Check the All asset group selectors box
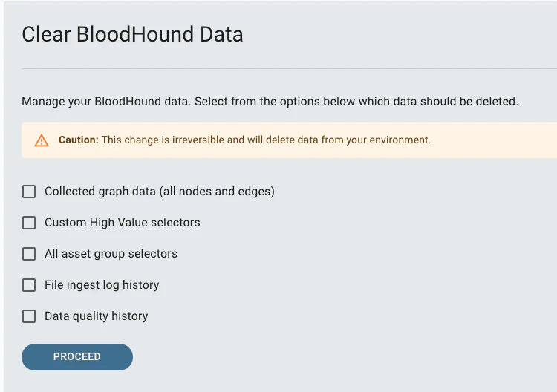 point(29,254)
